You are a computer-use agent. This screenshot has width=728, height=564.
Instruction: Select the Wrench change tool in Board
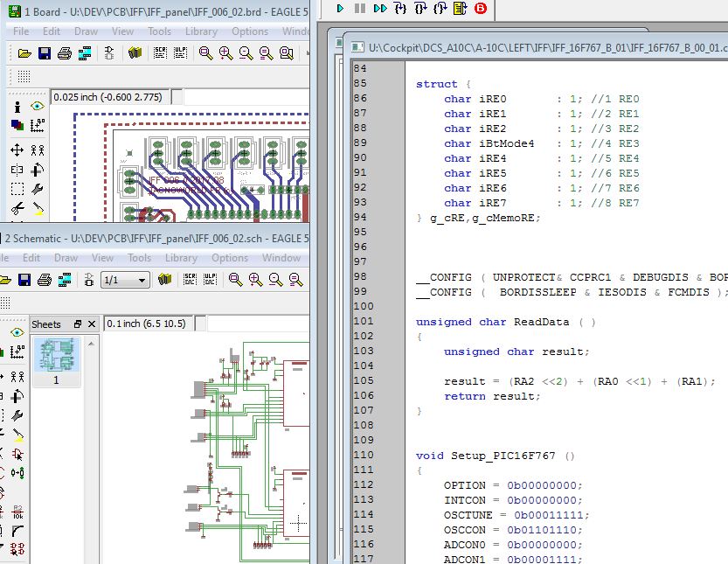pos(38,189)
